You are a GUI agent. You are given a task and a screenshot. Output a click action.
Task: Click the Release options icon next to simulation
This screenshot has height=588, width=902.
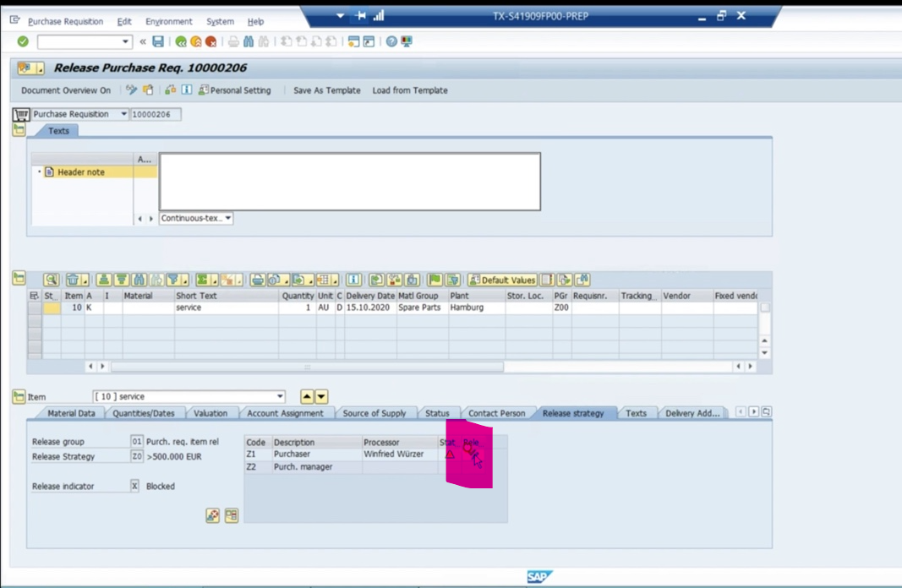232,515
